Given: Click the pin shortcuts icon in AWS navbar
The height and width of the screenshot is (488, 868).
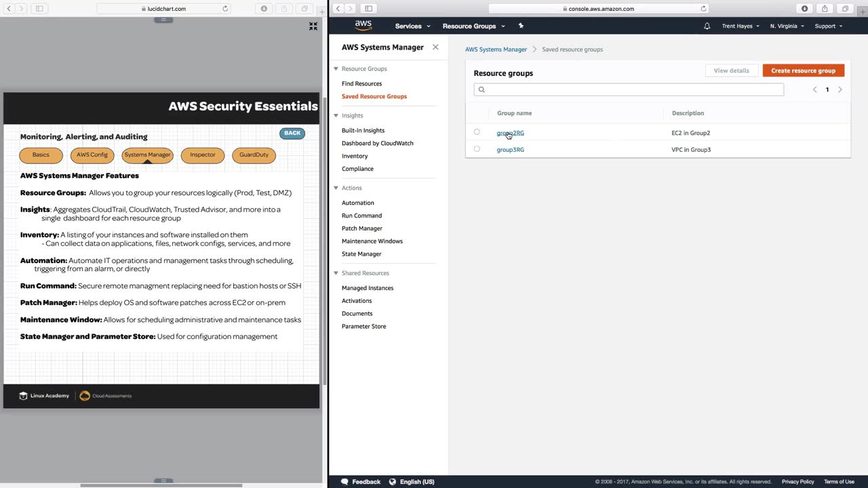Looking at the screenshot, I should pos(521,26).
